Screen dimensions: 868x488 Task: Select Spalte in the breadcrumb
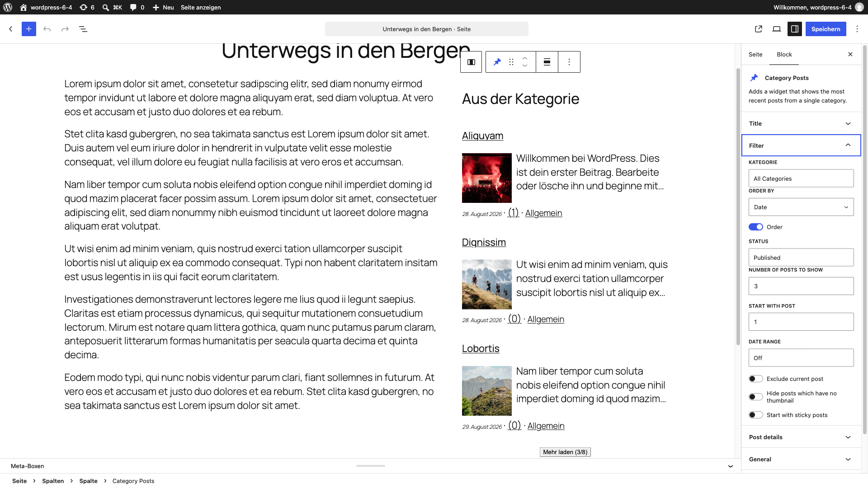[x=89, y=481]
